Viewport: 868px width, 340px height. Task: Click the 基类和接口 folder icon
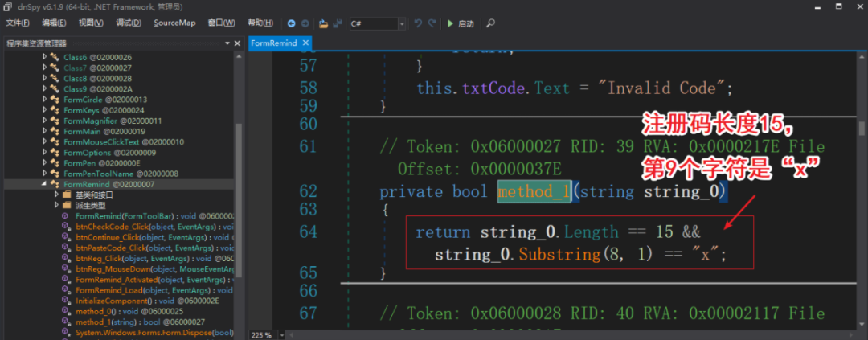point(67,195)
